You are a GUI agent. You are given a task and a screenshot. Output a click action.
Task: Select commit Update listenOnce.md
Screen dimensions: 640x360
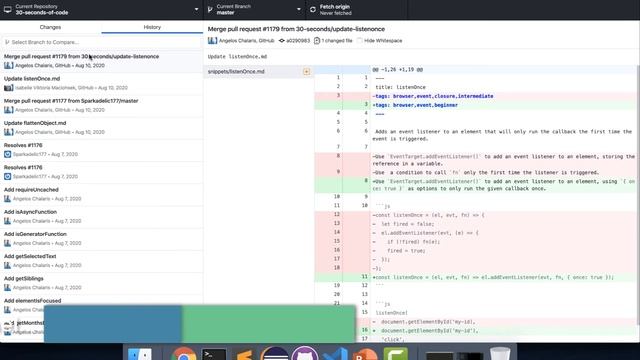pos(101,83)
